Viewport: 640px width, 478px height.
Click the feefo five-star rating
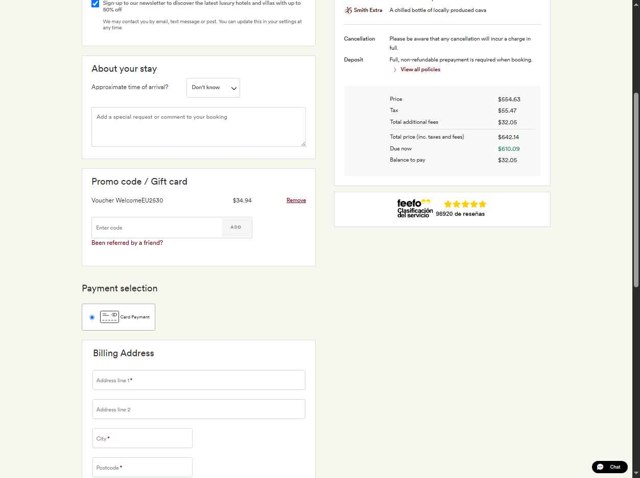click(465, 204)
